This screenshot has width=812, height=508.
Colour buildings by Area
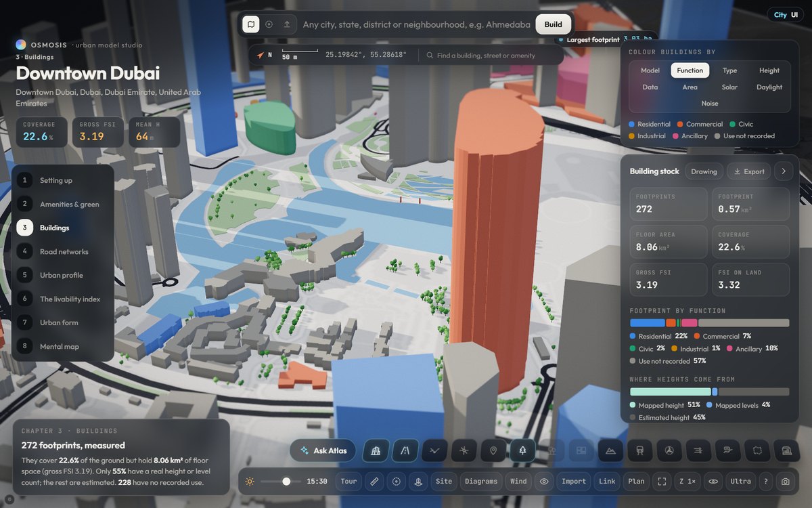click(x=690, y=87)
